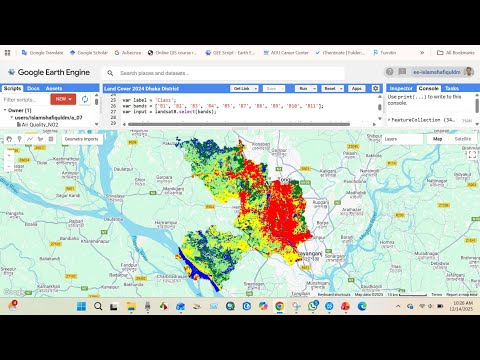Click the Google Earth Engine logo
This screenshot has height=360, width=480.
click(49, 72)
